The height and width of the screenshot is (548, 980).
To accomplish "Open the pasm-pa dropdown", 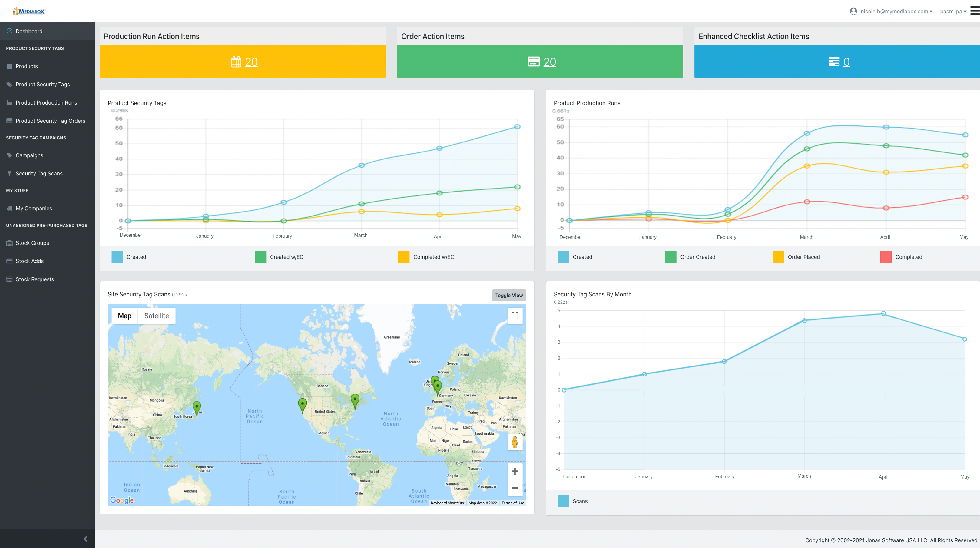I will [953, 12].
